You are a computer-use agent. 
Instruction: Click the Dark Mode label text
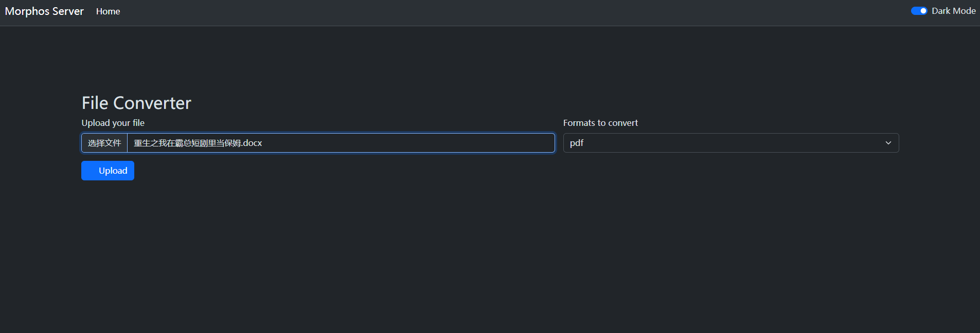[953, 11]
